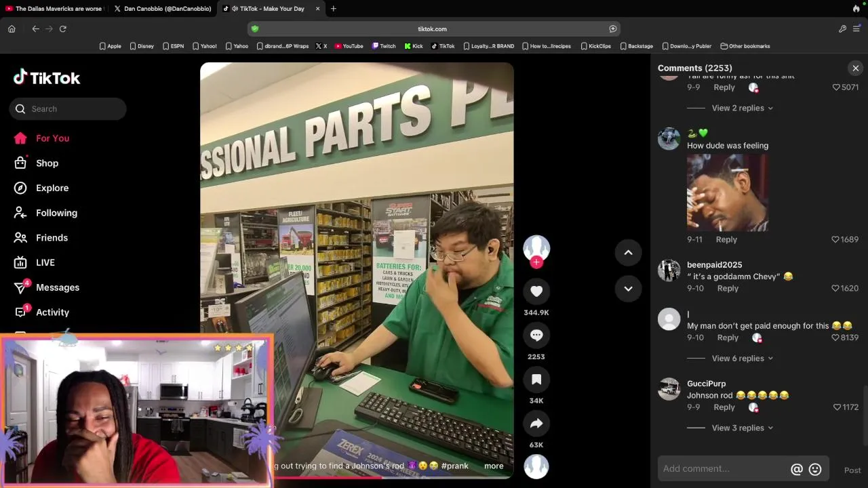Screen dimensions: 868x488
Task: Expand 'View 3 replies' under GucciPurp
Action: click(742, 428)
